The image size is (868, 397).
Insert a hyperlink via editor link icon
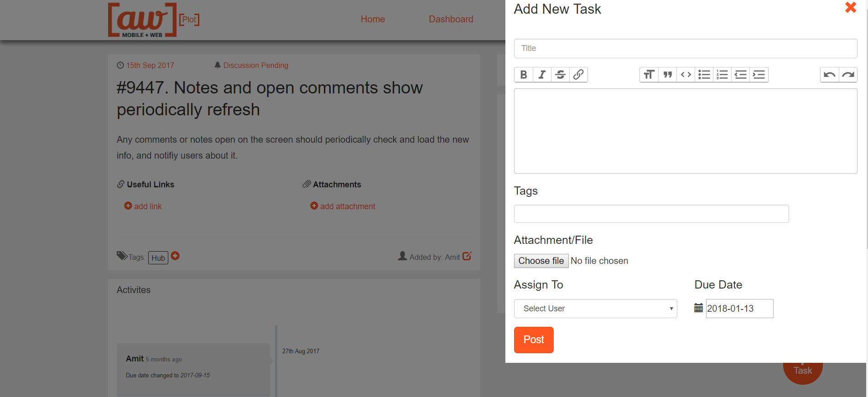click(x=578, y=75)
